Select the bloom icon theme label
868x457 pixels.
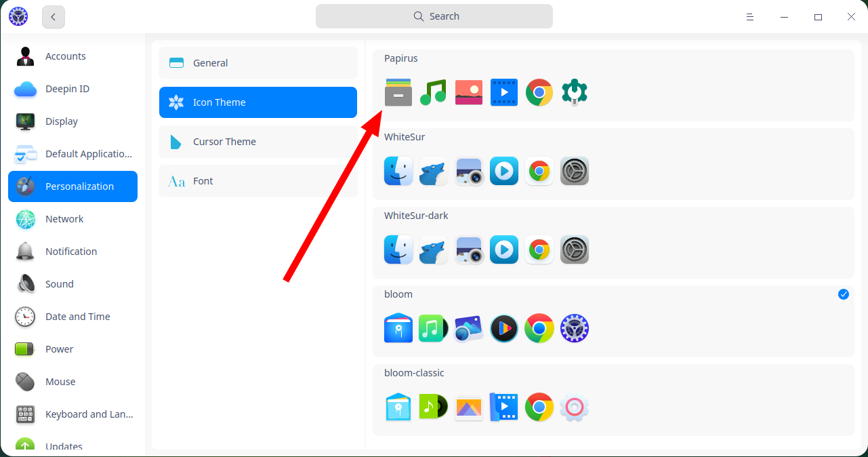[398, 294]
